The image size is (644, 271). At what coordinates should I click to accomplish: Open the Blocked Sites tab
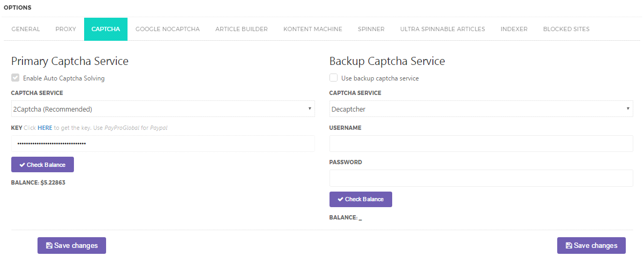coord(566,29)
